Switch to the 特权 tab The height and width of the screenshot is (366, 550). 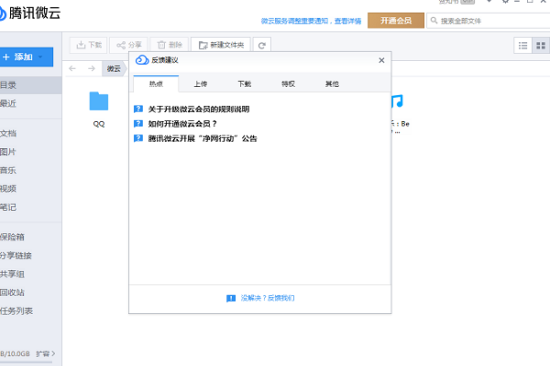pyautogui.click(x=288, y=84)
